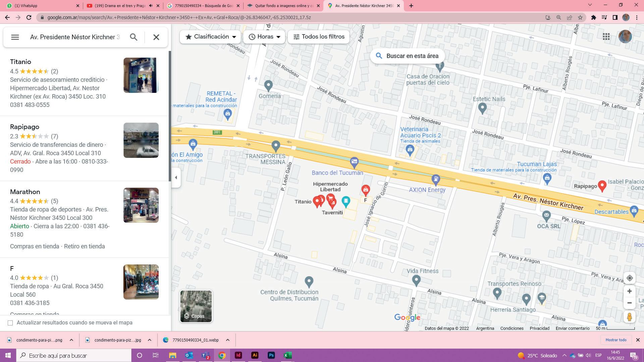Click the Titanio red map pin
Viewport: 644px width, 362px height.
point(317,201)
